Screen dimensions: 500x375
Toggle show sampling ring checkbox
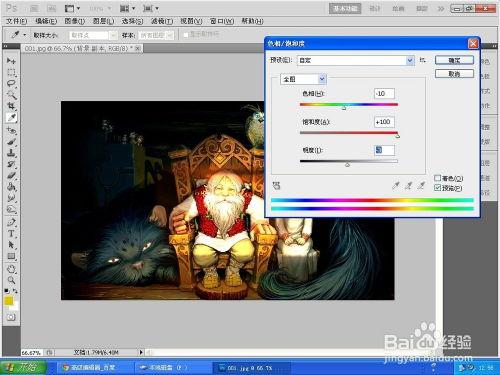(x=186, y=34)
